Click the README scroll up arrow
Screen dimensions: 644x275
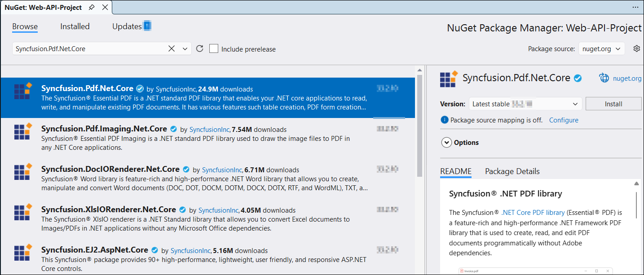click(x=637, y=184)
